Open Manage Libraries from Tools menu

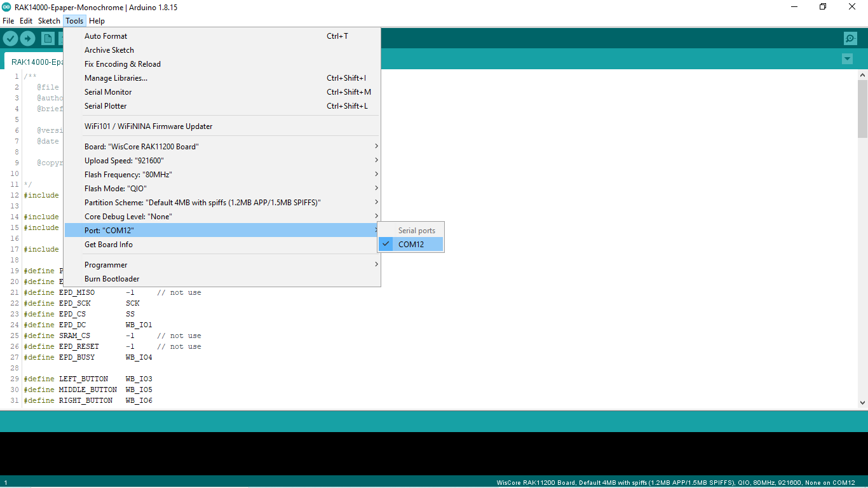(x=222, y=78)
